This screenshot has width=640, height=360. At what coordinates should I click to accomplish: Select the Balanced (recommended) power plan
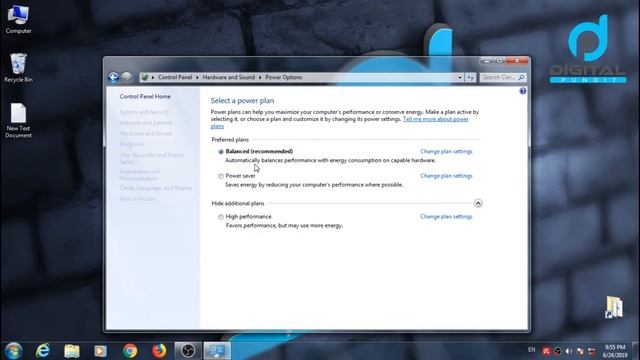(x=221, y=152)
